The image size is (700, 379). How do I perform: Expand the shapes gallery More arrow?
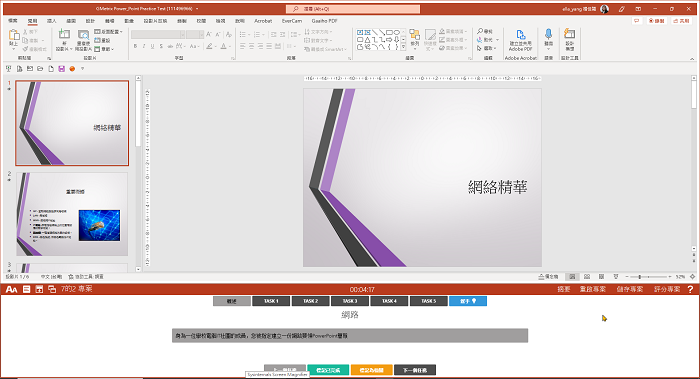(404, 47)
